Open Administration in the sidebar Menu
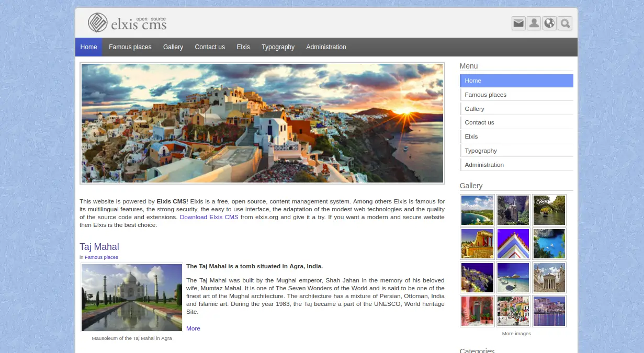 (516, 165)
